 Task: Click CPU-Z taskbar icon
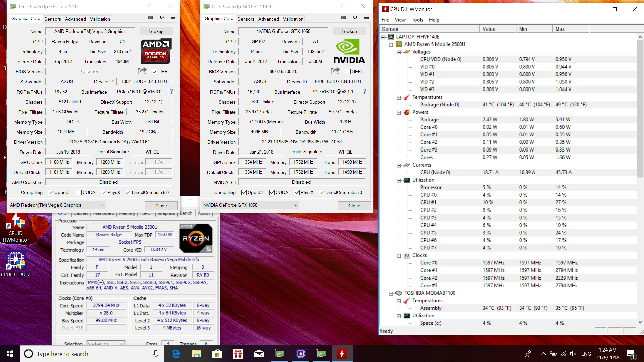pyautogui.click(x=301, y=354)
